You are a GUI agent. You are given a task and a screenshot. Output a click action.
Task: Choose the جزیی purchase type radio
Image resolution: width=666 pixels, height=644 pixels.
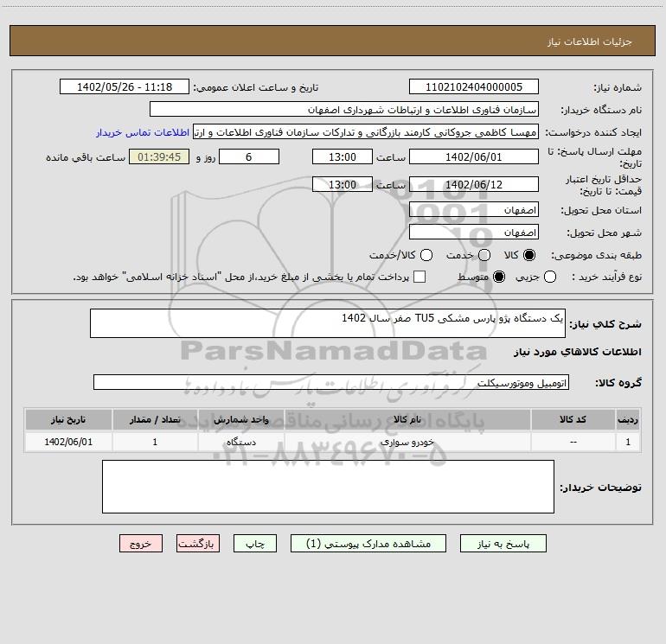(550, 277)
